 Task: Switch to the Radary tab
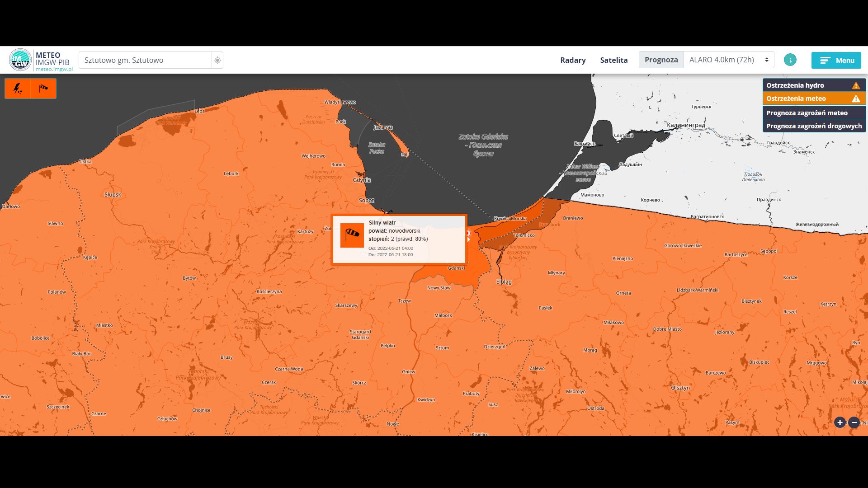[x=573, y=60]
